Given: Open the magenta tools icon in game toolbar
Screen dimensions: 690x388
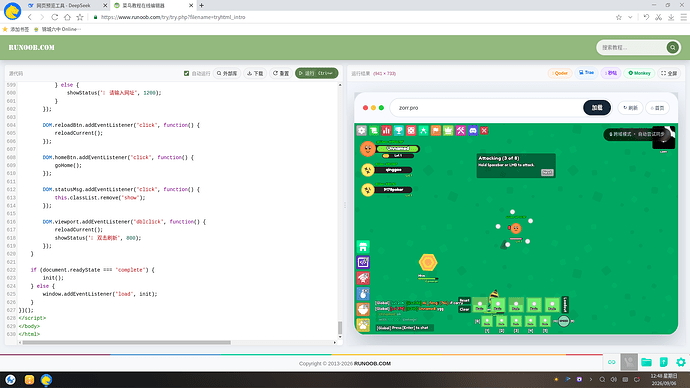Looking at the screenshot, I should coord(460,131).
